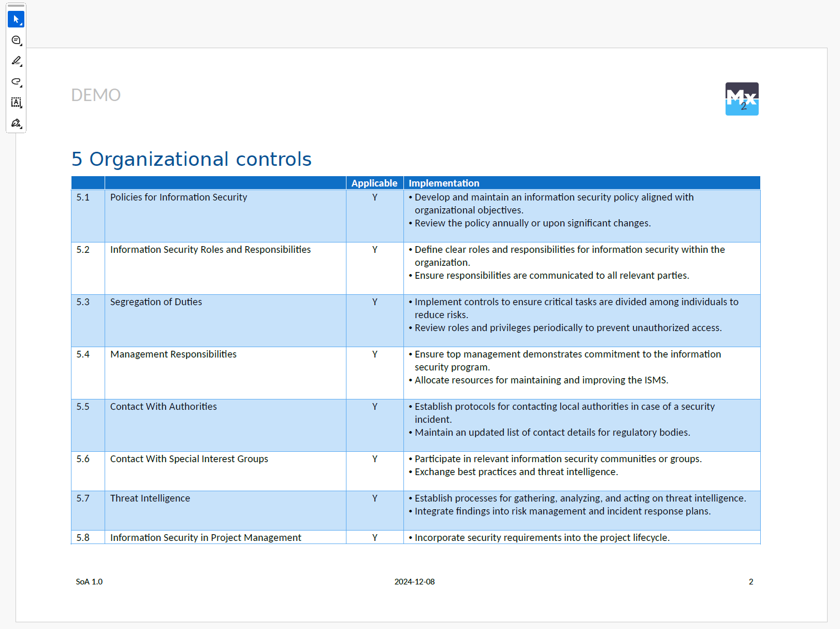Viewport: 840px width, 629px height.
Task: Choose the comment bubble tool
Action: click(16, 40)
